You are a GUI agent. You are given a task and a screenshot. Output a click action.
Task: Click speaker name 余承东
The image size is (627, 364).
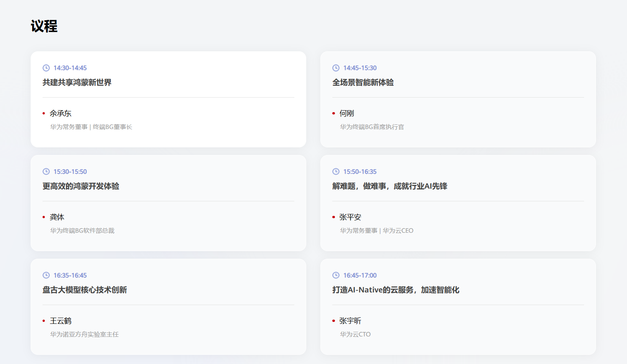tap(61, 113)
